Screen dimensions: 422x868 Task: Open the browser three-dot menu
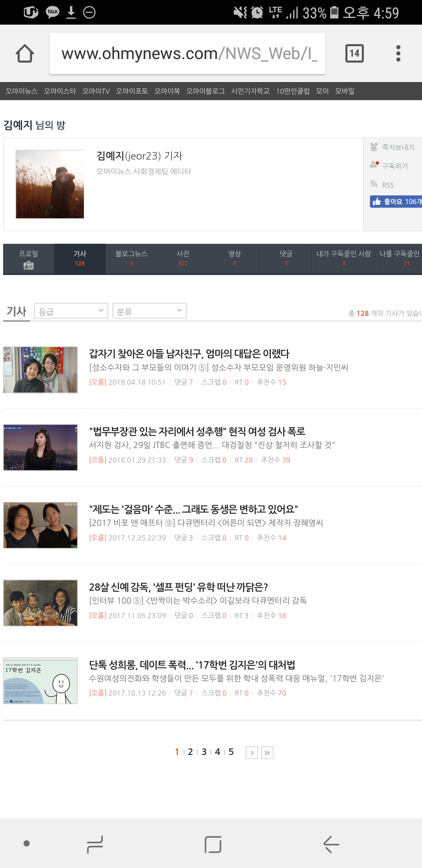coord(398,54)
